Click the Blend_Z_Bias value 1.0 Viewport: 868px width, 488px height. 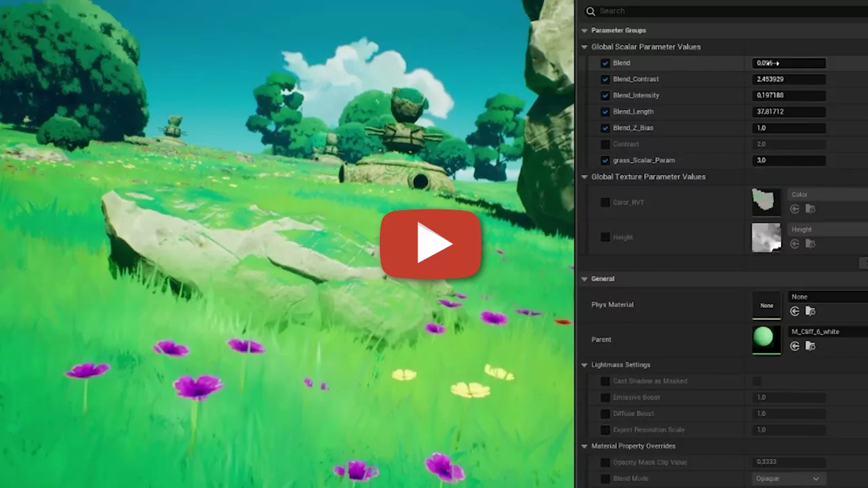coord(789,128)
